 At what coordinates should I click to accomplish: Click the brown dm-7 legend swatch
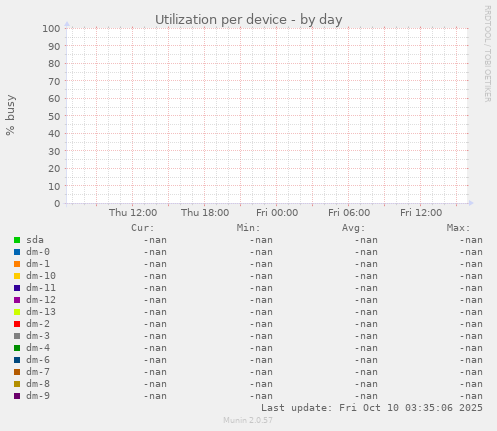tap(17, 372)
